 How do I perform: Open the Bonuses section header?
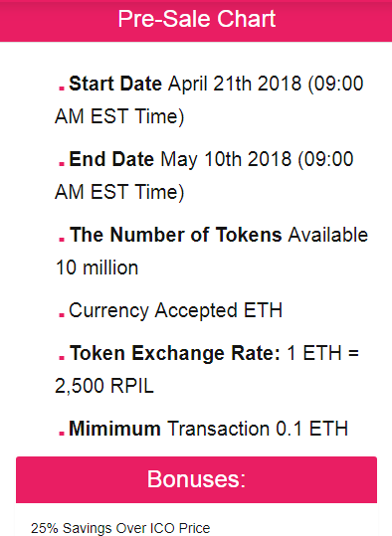(x=196, y=479)
